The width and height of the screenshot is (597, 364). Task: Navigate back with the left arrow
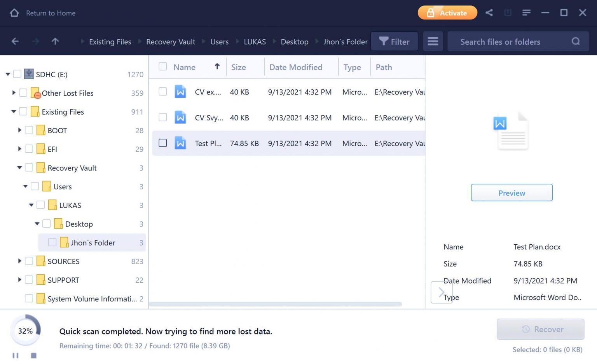[x=15, y=41]
